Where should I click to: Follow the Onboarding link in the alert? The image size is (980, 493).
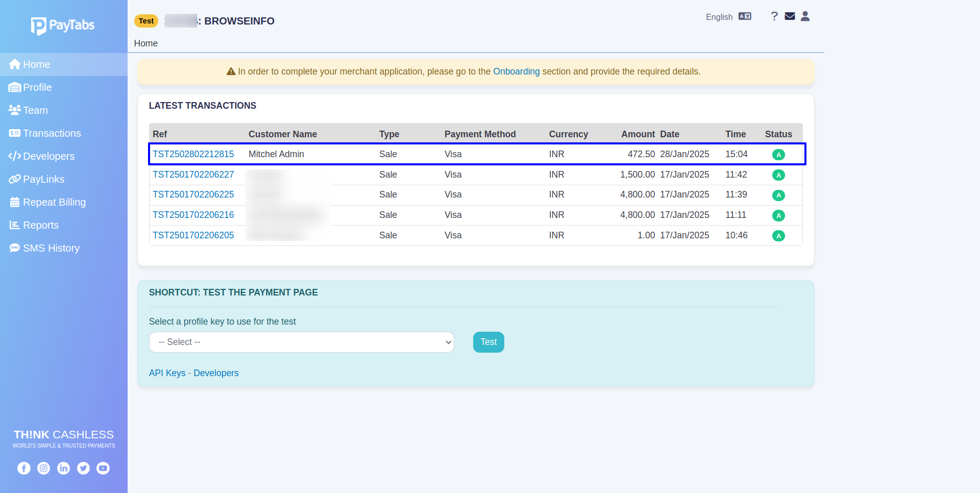click(516, 71)
